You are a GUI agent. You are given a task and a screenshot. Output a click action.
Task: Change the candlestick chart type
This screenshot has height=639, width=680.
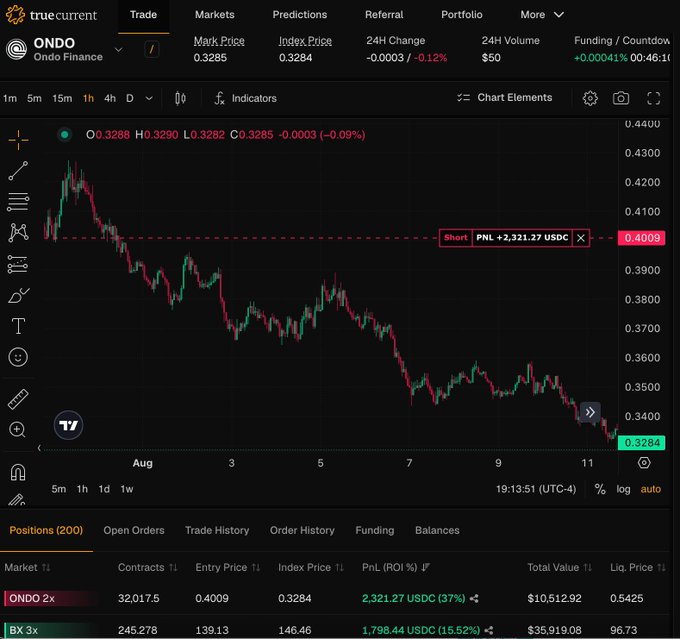click(180, 98)
